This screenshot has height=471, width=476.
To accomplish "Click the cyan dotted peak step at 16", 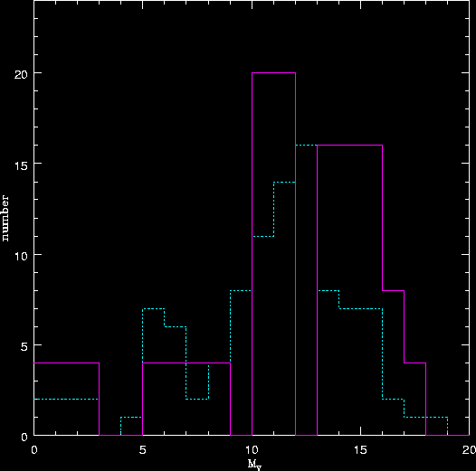I will tap(306, 146).
